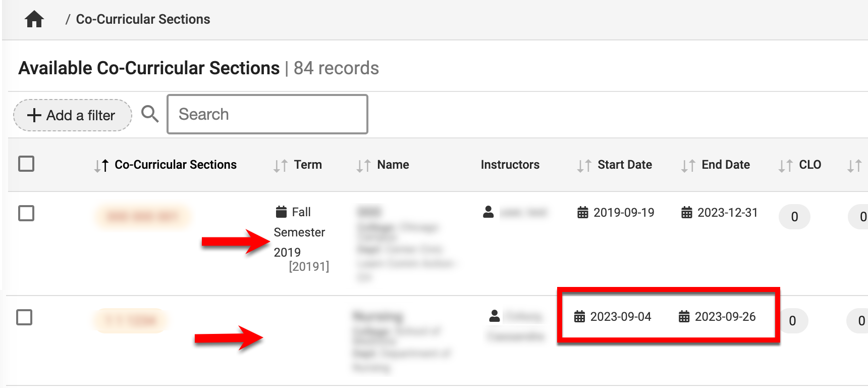Go to the Home icon
The image size is (868, 388).
34,20
